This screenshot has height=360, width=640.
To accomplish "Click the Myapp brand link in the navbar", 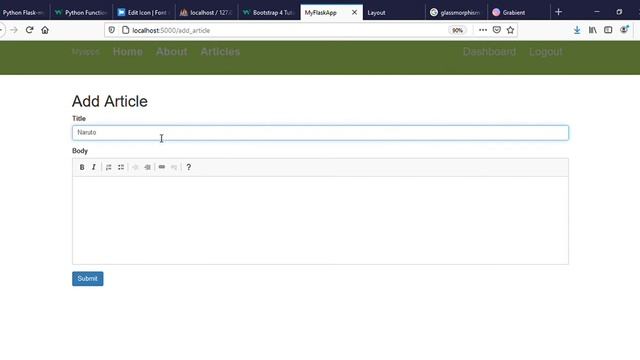I will coord(86,52).
